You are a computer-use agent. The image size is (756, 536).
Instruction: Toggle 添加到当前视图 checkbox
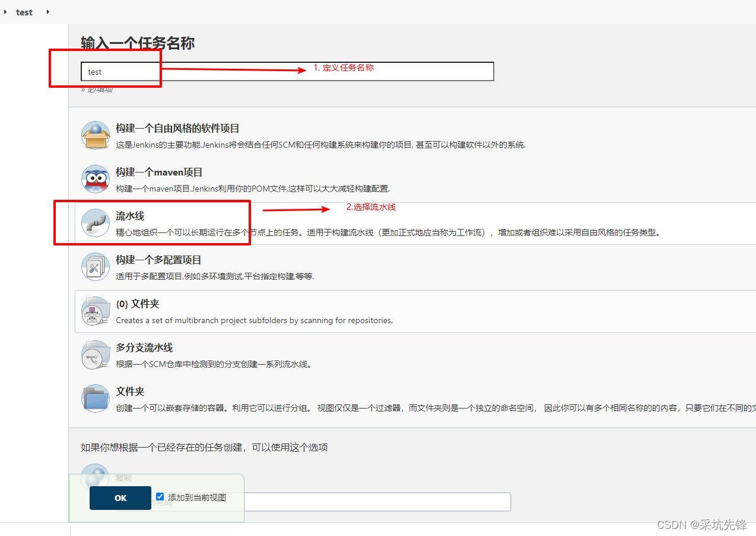pos(160,497)
